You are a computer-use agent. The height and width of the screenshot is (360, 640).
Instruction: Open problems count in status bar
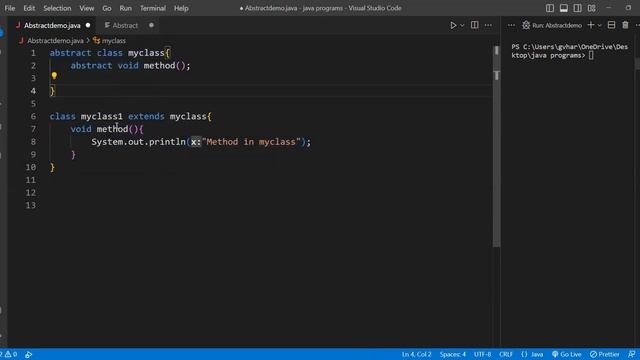[9, 354]
